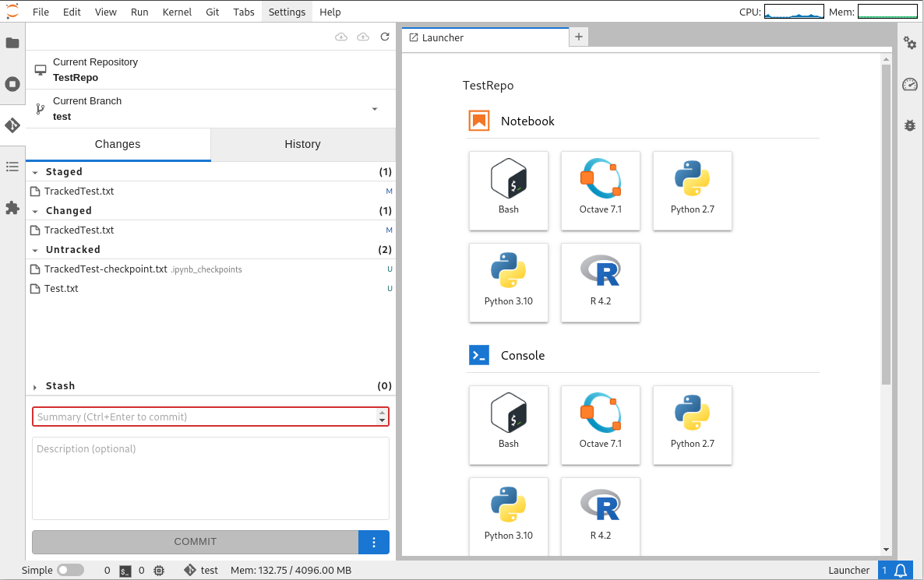The width and height of the screenshot is (924, 580).
Task: Launch Python 3.10 notebook
Action: pyautogui.click(x=509, y=283)
